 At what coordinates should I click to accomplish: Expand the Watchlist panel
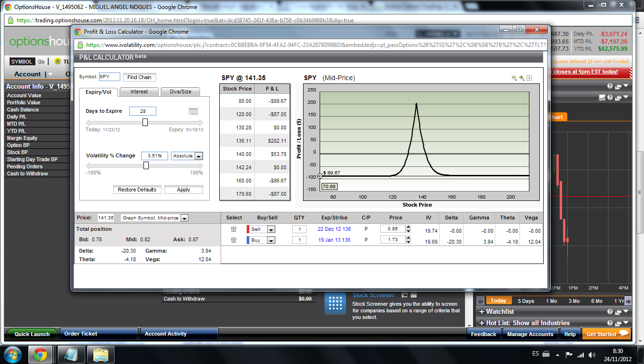tap(482, 311)
